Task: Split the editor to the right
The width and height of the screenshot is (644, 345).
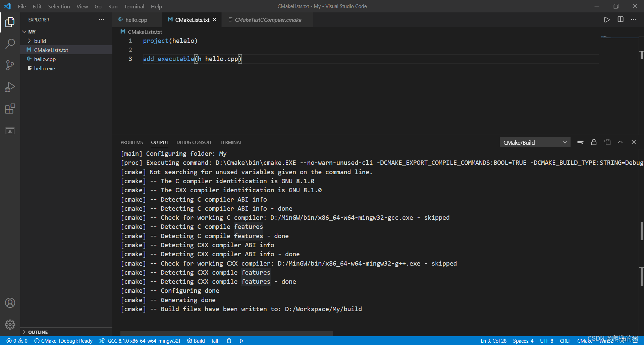Action: tap(621, 20)
